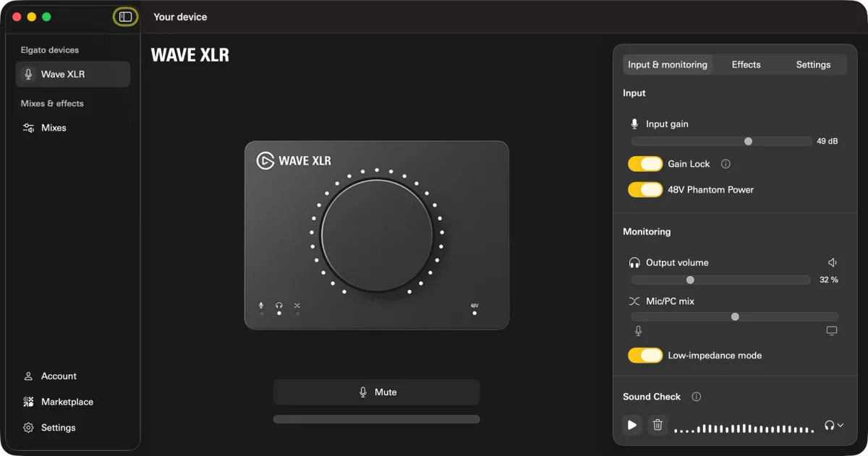Viewport: 868px width, 456px height.
Task: Toggle the sidebar panel icon
Action: [126, 17]
